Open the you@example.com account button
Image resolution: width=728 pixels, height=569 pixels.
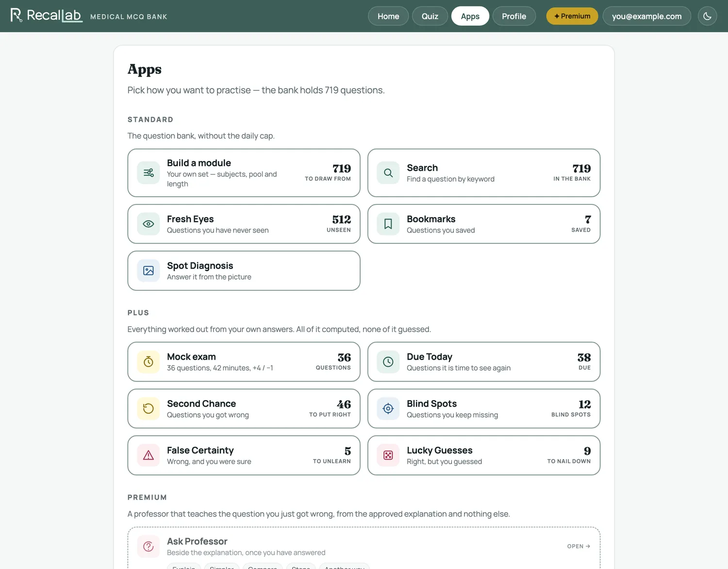click(x=646, y=16)
